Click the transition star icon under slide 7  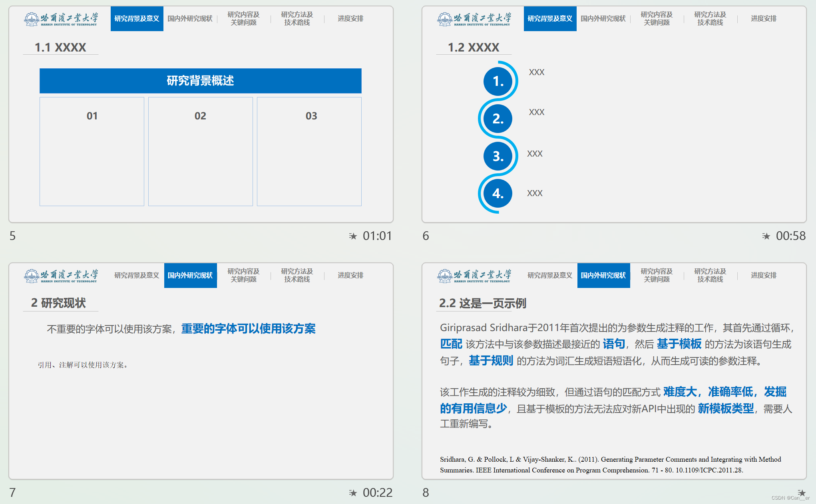352,493
